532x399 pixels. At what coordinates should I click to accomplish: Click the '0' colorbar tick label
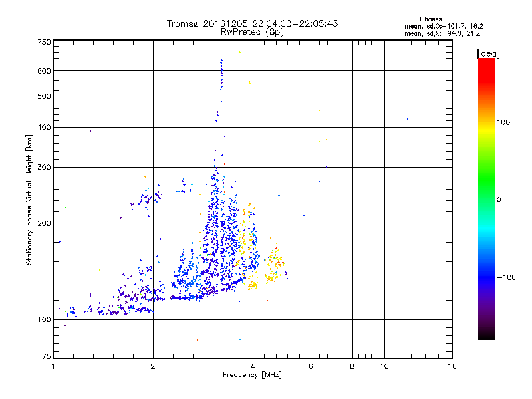tap(499, 200)
